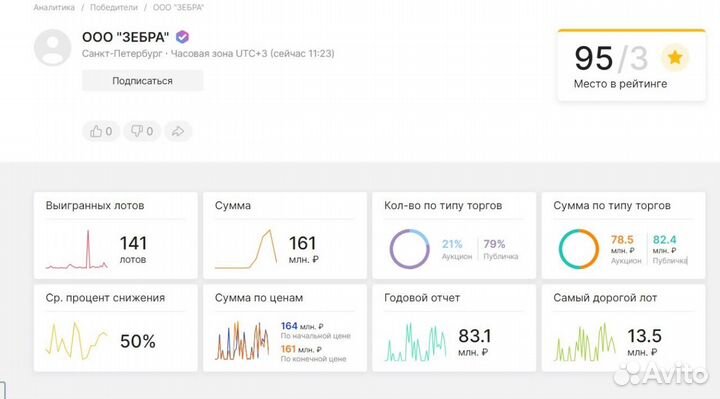Click the 13.5 млн. ₽ most expensive lot value

tap(644, 343)
